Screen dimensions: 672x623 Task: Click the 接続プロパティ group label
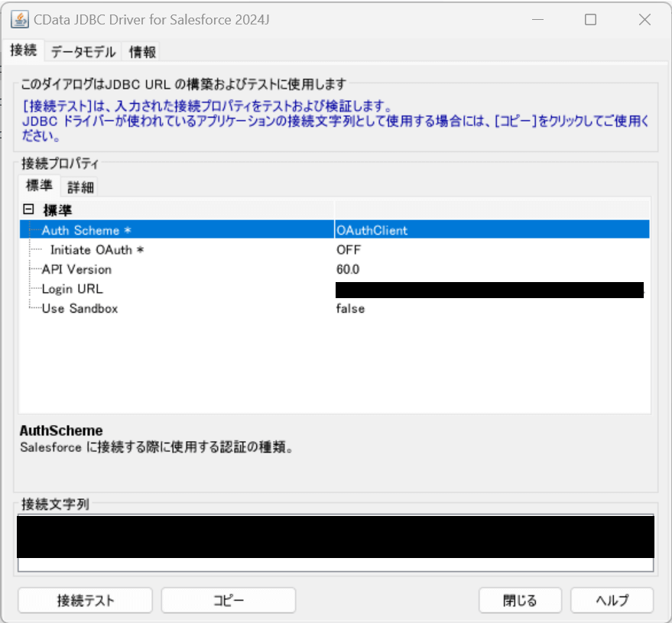(60, 164)
